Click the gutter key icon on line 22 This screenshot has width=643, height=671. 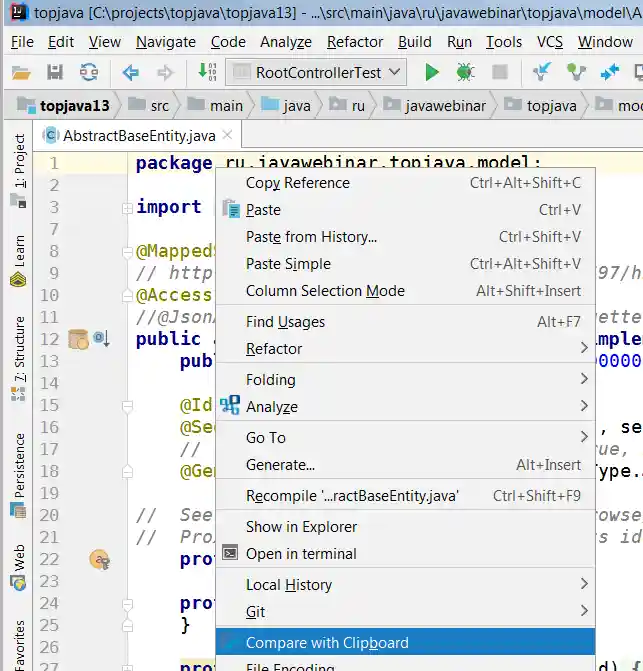click(x=99, y=560)
